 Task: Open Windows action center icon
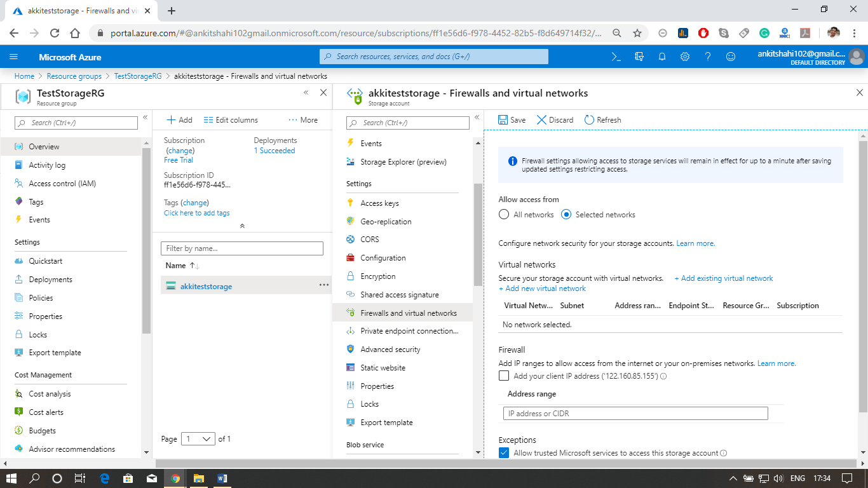[x=847, y=478]
